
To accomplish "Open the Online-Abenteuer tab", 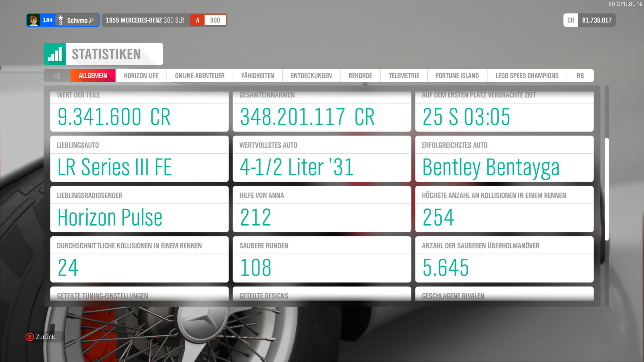I will coord(200,76).
